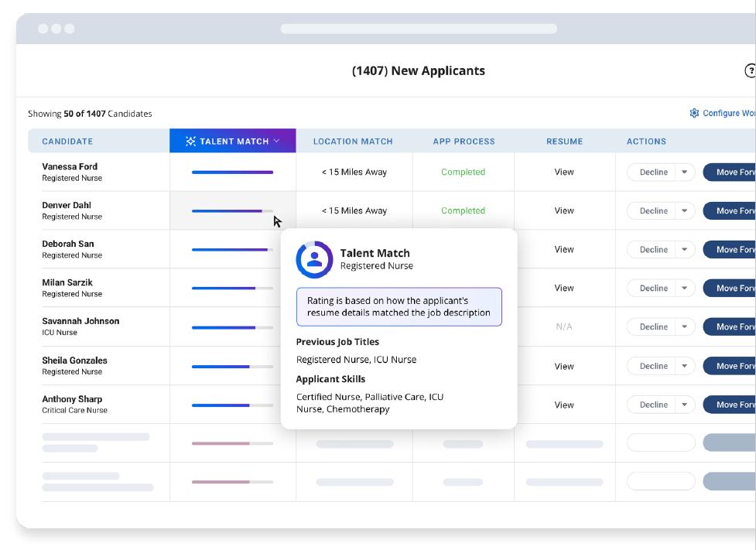Click the browser address bar
The image size is (756, 550).
418,29
